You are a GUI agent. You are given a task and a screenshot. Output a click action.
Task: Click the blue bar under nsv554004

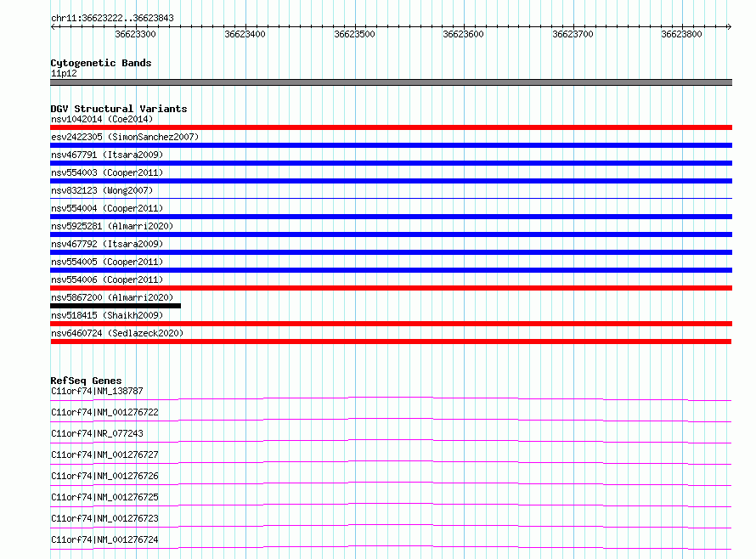click(391, 217)
